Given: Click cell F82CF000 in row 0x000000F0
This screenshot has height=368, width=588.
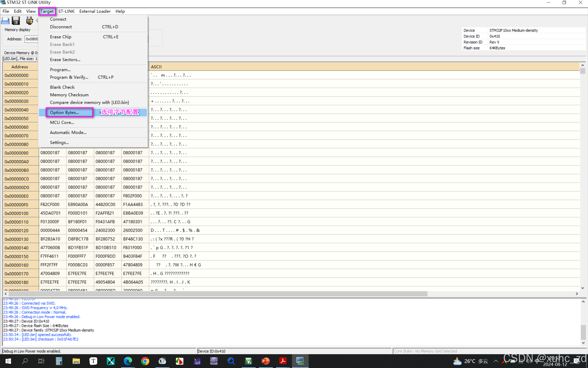Looking at the screenshot, I should [x=52, y=204].
